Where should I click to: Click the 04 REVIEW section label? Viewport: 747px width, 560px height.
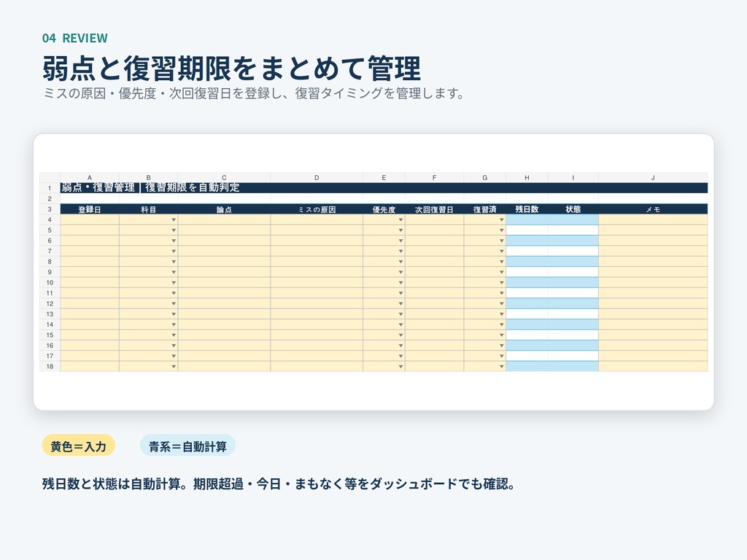pyautogui.click(x=75, y=38)
